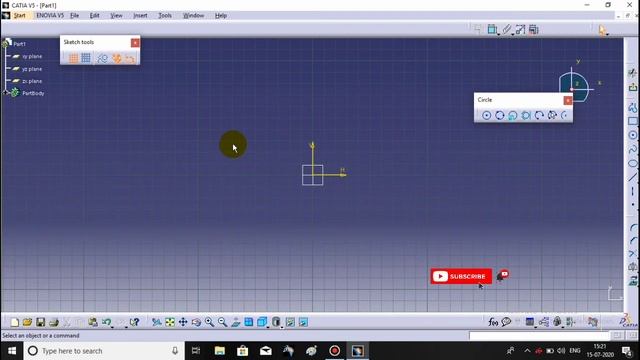The height and width of the screenshot is (360, 640).
Task: Open File Explorer from the taskbar
Action: 220,351
